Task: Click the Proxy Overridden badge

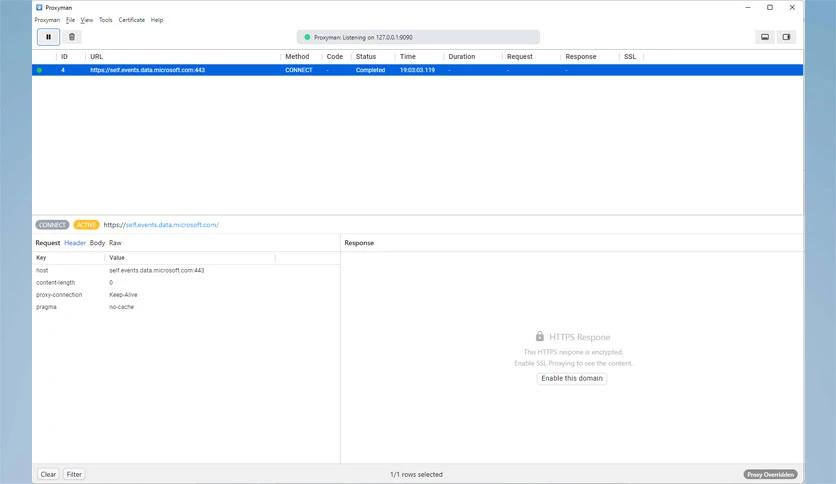Action: [x=770, y=474]
